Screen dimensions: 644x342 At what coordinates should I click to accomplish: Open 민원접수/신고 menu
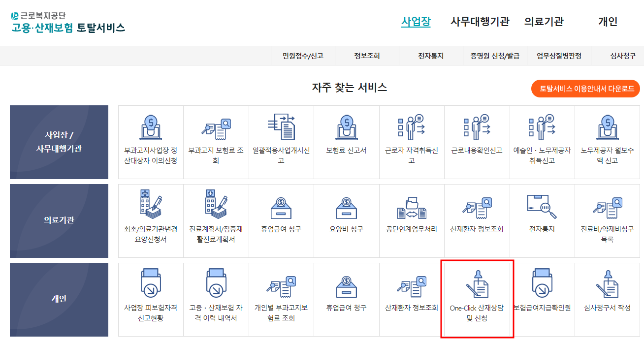point(303,56)
